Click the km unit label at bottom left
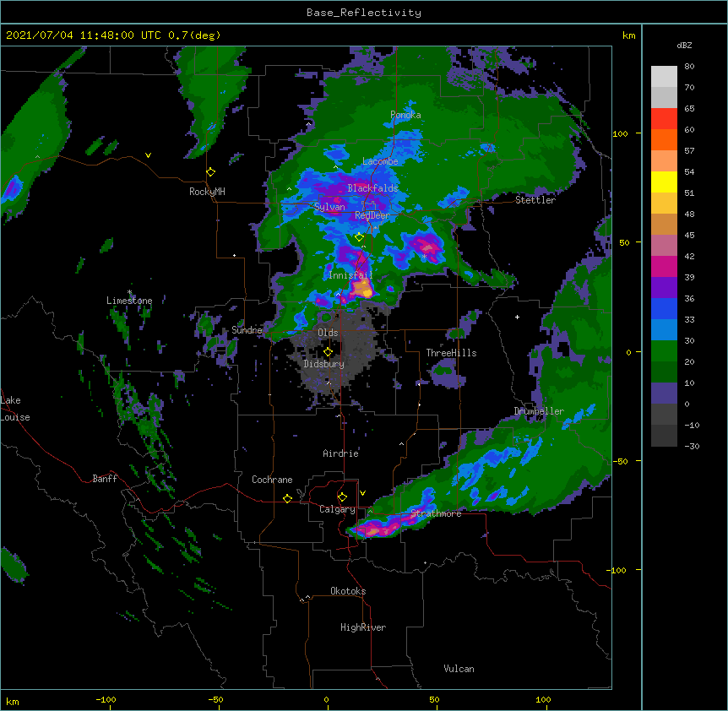The image size is (728, 711). pos(13,701)
